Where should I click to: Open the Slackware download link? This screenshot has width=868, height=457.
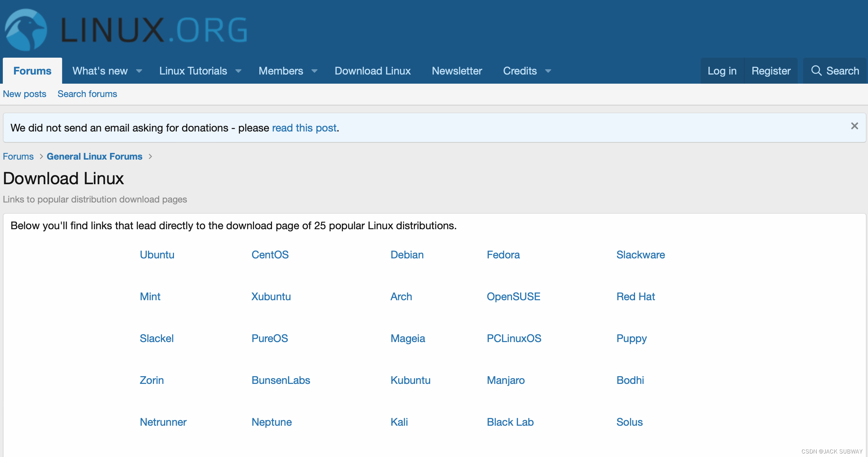[x=641, y=255]
